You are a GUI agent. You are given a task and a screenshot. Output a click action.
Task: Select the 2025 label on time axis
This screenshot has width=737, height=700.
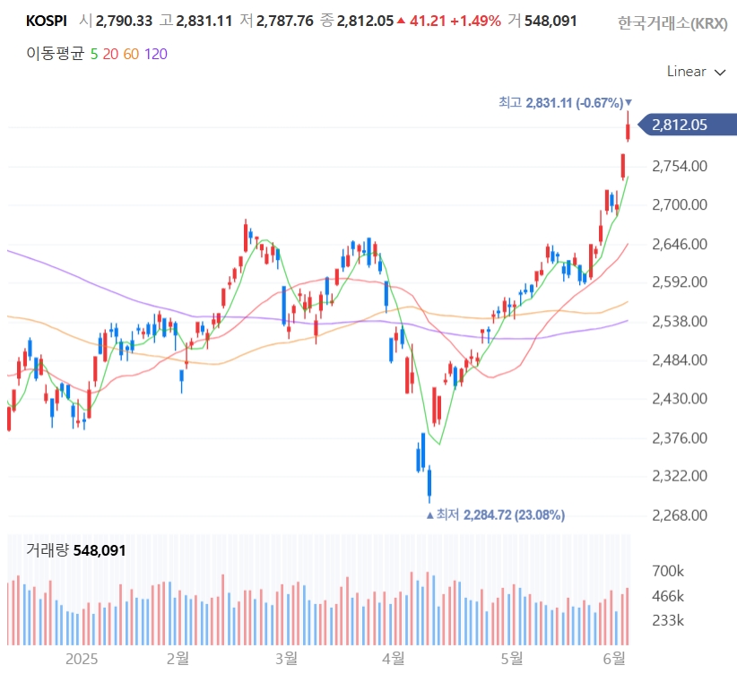pos(82,659)
